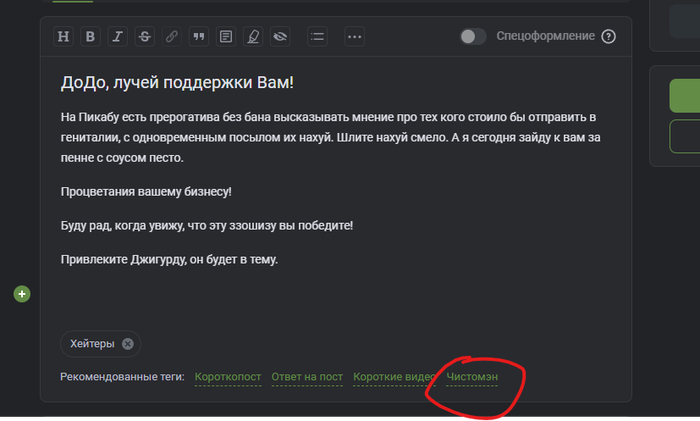The image size is (700, 421).
Task: Add the recommended tag Короткие видео
Action: [394, 377]
